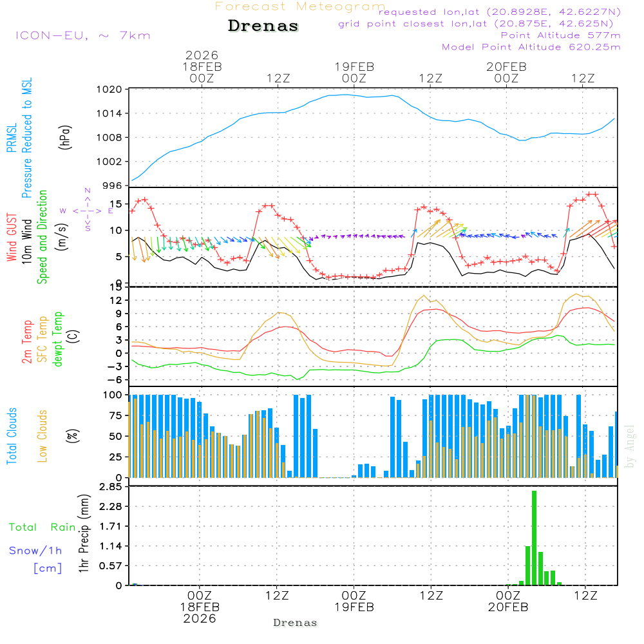Click the Model Point Altitude 620.25m label
Viewport: 644px width, 644px height.
click(531, 47)
